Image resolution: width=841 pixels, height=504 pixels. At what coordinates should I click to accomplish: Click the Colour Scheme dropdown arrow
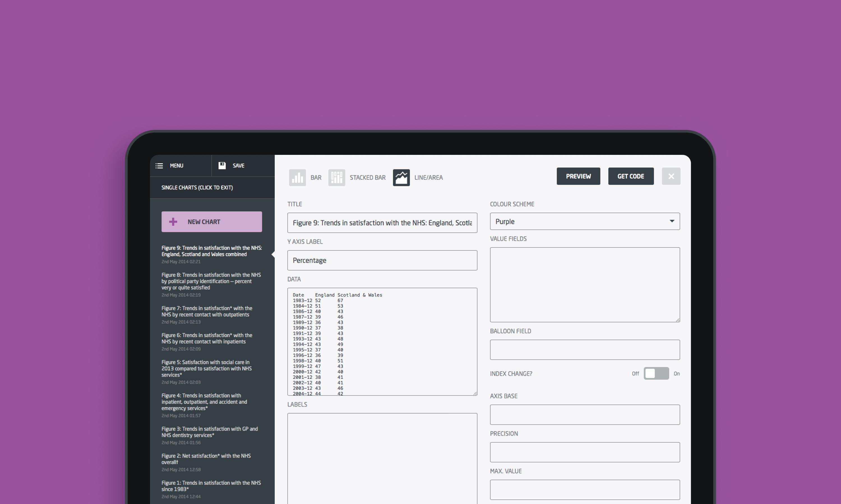click(x=672, y=221)
